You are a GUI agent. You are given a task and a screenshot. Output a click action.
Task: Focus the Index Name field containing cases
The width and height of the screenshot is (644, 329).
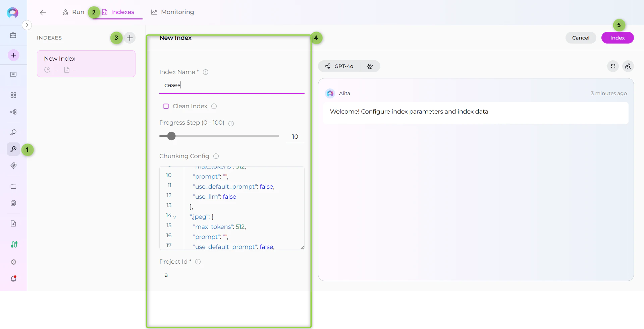(x=232, y=85)
